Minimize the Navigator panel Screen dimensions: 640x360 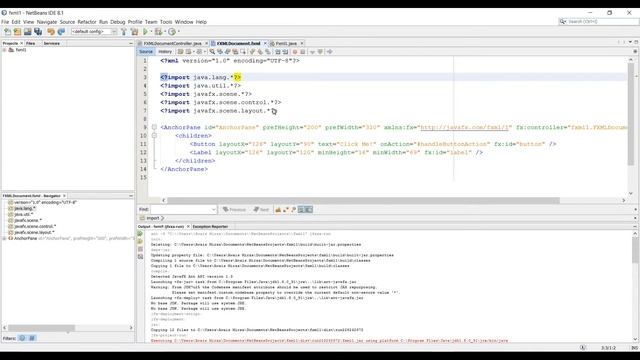[131, 196]
